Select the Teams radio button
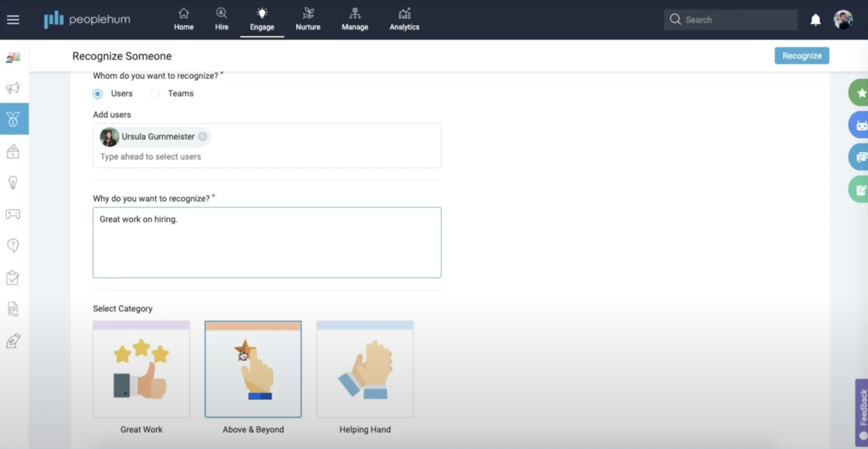 pyautogui.click(x=155, y=94)
